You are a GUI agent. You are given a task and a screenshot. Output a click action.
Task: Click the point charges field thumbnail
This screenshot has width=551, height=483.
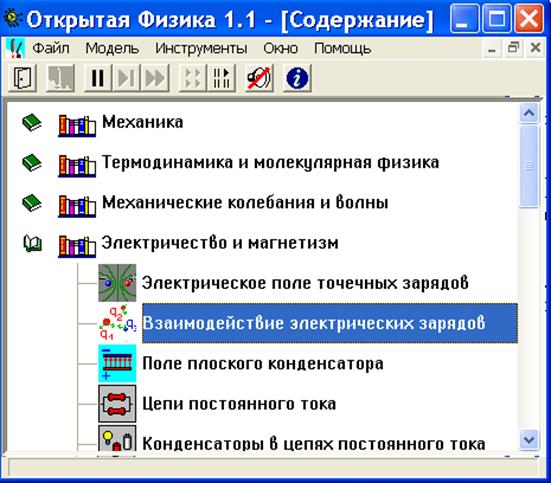point(117,283)
